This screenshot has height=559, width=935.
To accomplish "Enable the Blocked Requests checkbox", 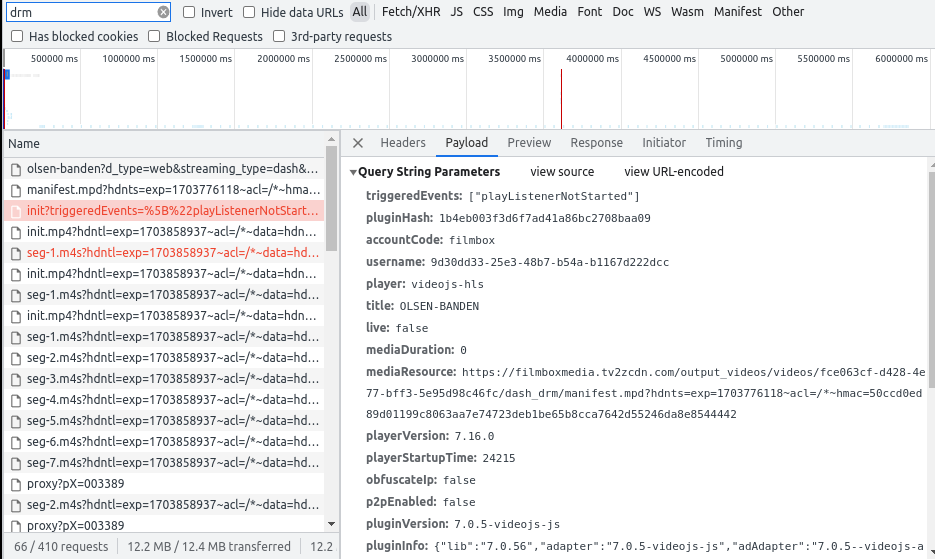I will [x=154, y=36].
